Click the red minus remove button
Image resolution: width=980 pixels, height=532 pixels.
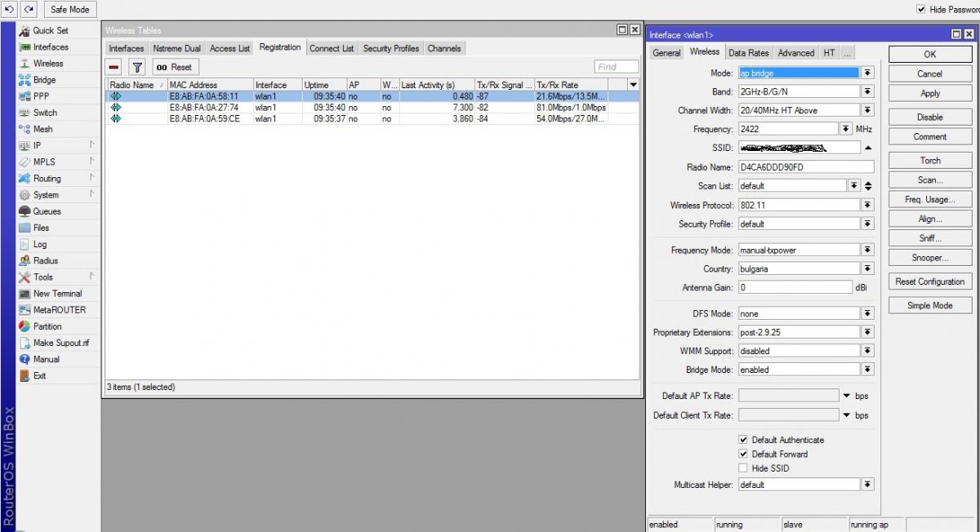point(114,67)
